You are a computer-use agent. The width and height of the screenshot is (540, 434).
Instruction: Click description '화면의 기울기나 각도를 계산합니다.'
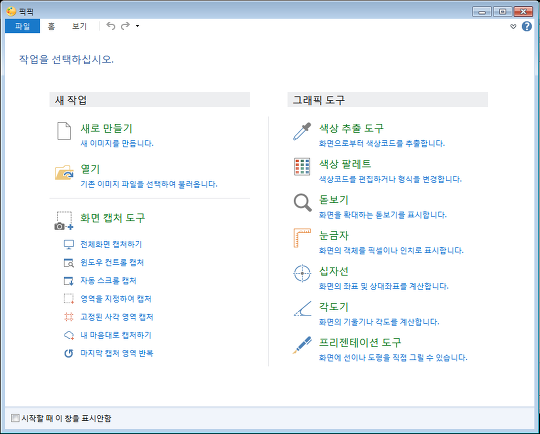[379, 322]
